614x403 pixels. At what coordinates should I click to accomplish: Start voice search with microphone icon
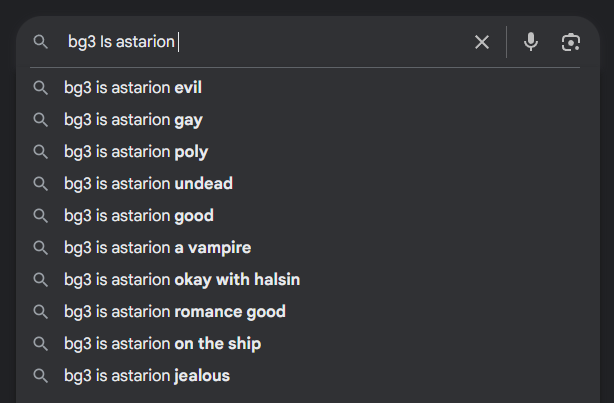point(531,42)
